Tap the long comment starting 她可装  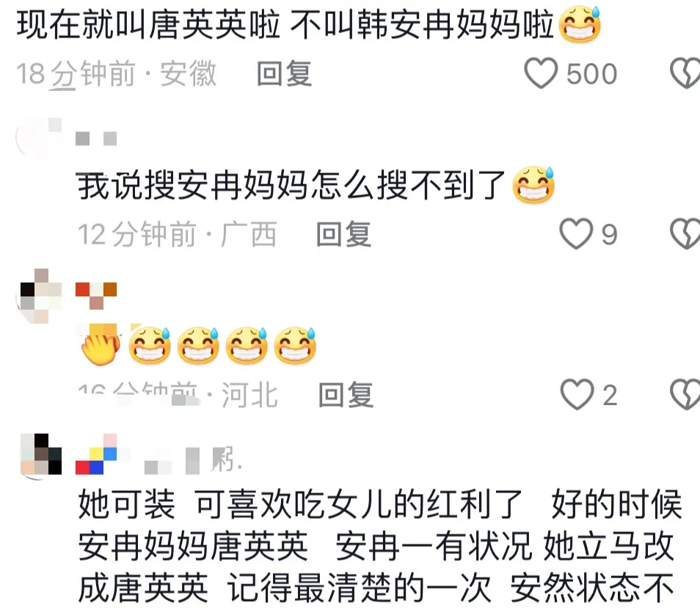click(379, 546)
